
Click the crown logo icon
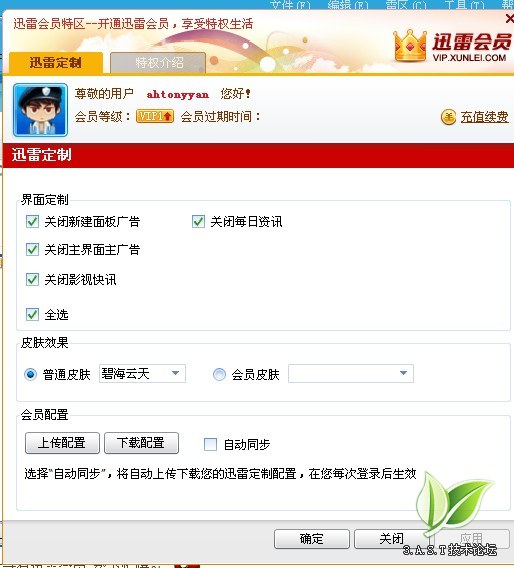pyautogui.click(x=410, y=45)
